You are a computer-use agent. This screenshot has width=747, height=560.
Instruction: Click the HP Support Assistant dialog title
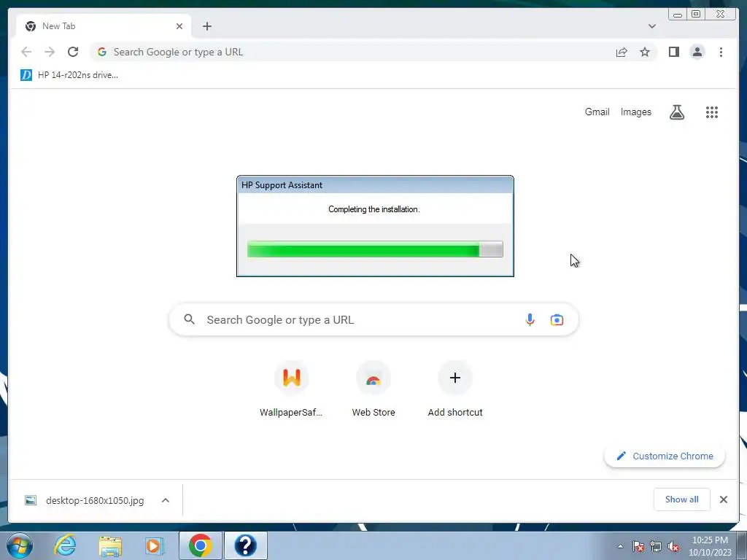pos(282,184)
